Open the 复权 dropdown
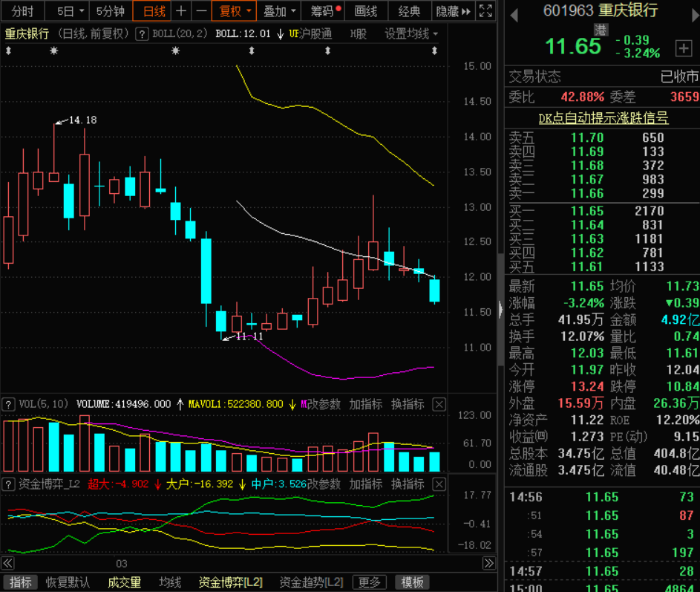The image size is (700, 592). pos(235,11)
